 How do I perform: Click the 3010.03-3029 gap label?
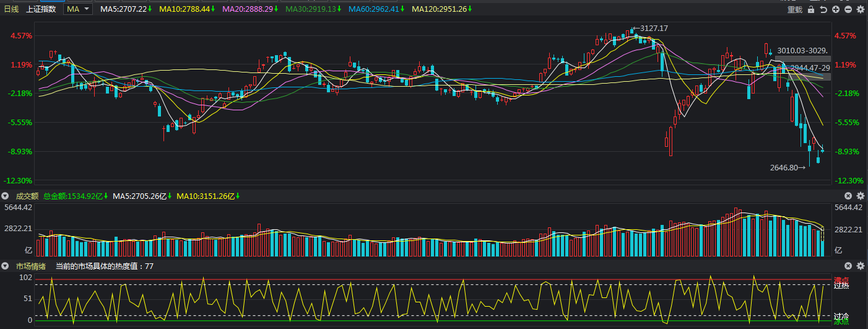click(x=803, y=51)
